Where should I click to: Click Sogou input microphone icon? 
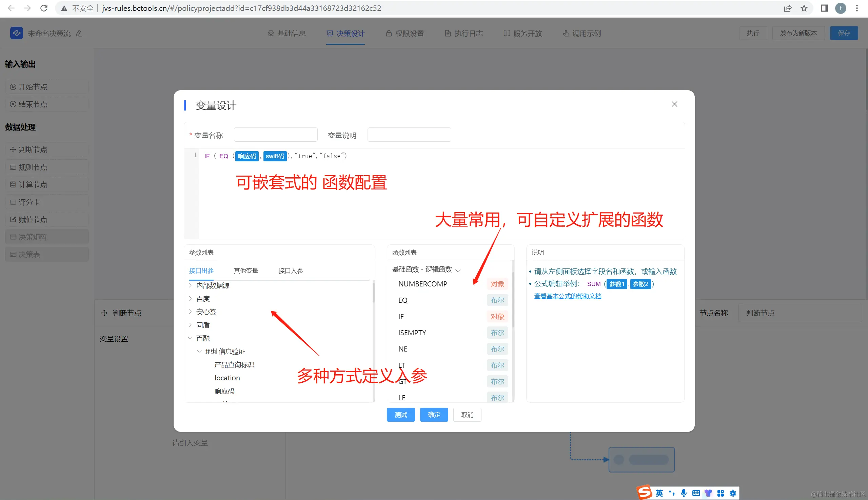[684, 493]
